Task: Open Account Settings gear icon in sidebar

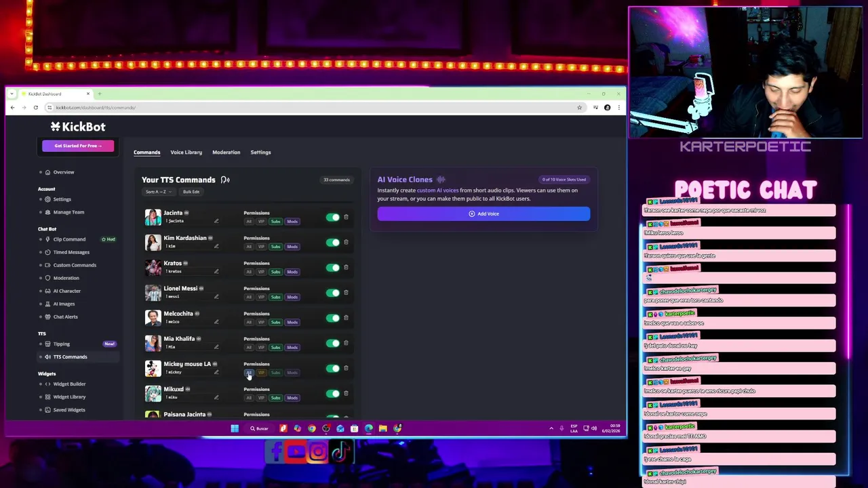Action: [x=47, y=199]
